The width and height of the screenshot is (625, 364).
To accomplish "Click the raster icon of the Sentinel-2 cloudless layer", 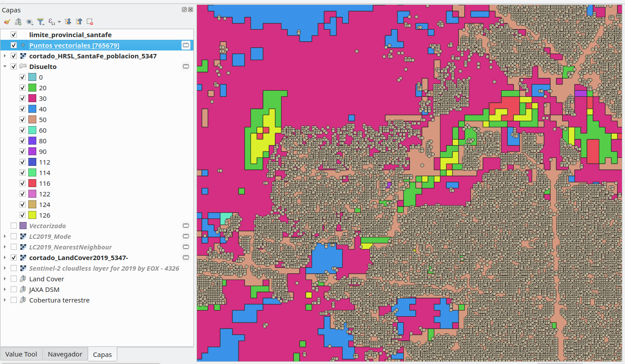I will [23, 268].
